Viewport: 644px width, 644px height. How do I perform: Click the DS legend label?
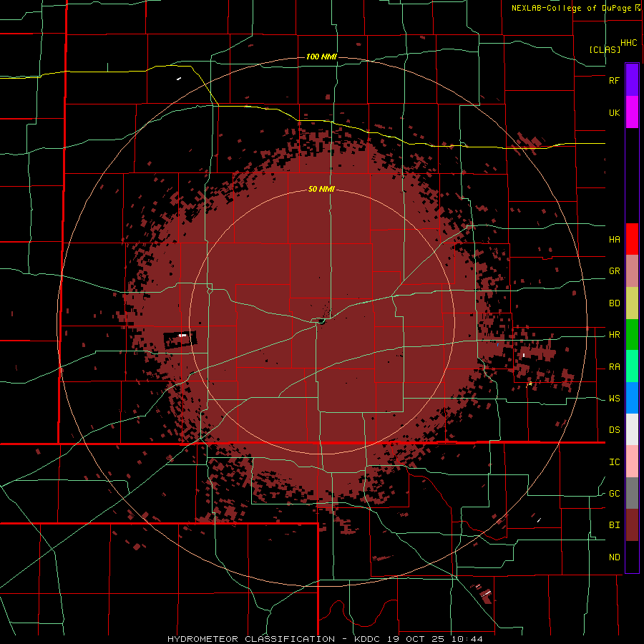pos(614,430)
